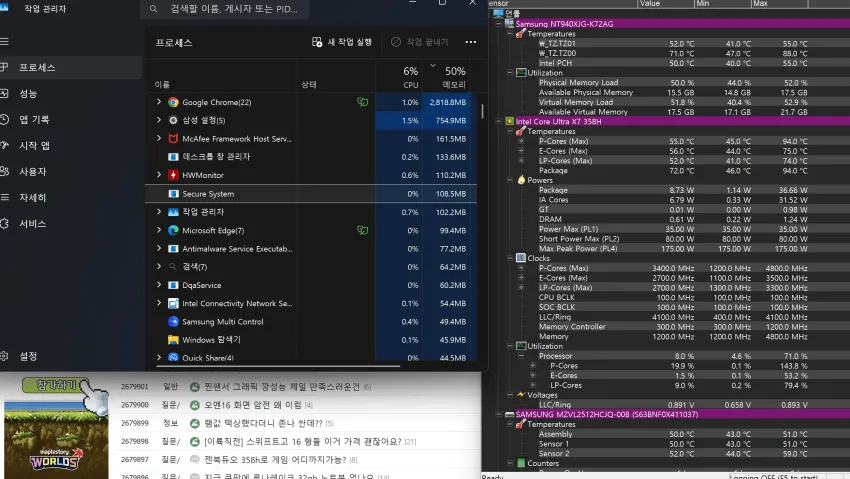Viewport: 850px width, 479px height.
Task: Click the Google Chrome process icon
Action: pyautogui.click(x=173, y=102)
